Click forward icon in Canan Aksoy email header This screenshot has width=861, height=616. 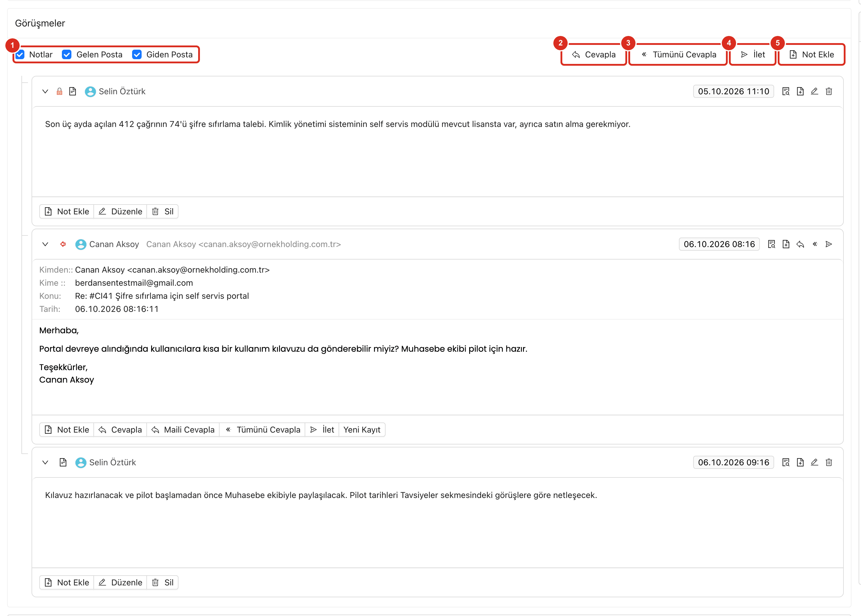click(x=829, y=244)
